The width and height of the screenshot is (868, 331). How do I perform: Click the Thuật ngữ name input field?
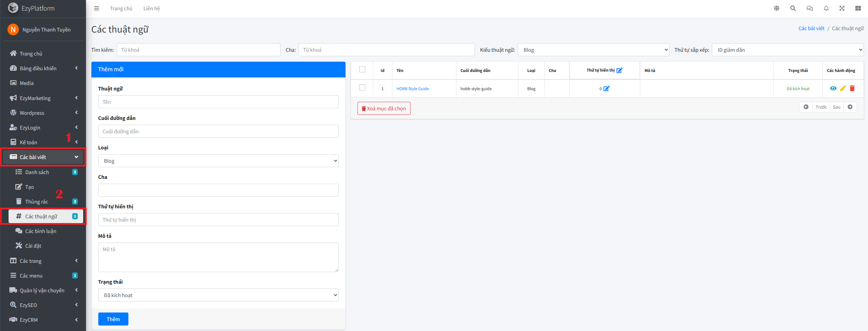coord(218,102)
